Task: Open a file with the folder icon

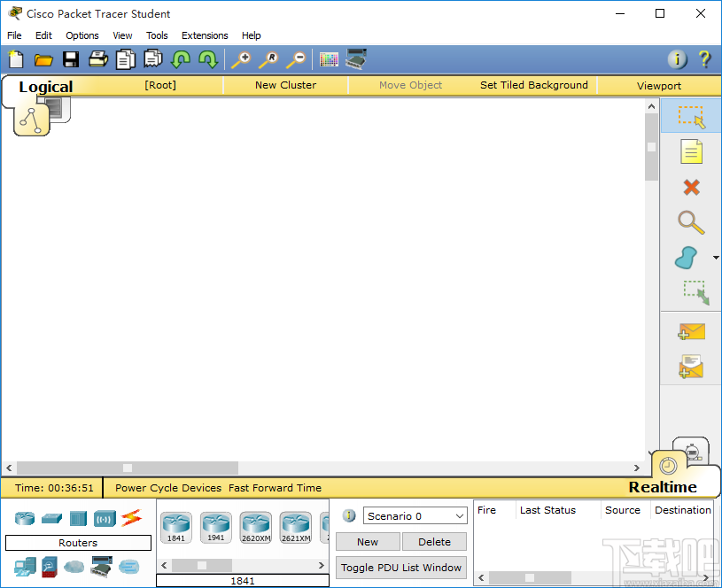Action: point(43,60)
